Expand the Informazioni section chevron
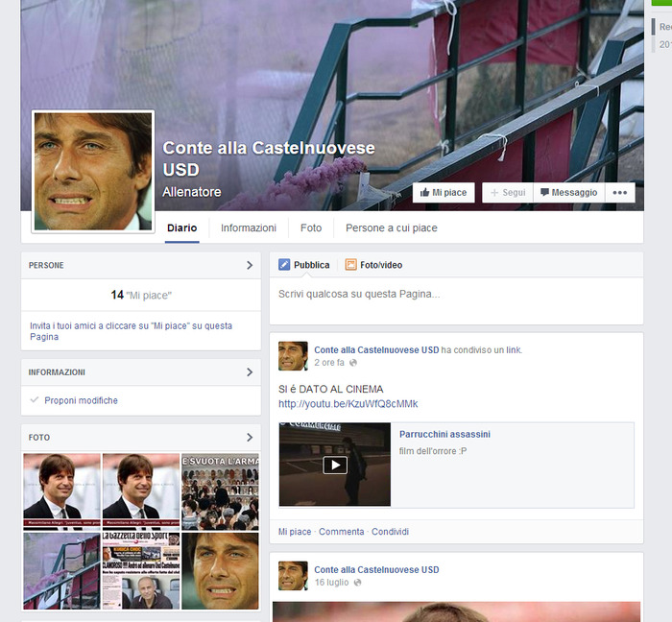Viewport: 672px width, 622px height. (250, 372)
